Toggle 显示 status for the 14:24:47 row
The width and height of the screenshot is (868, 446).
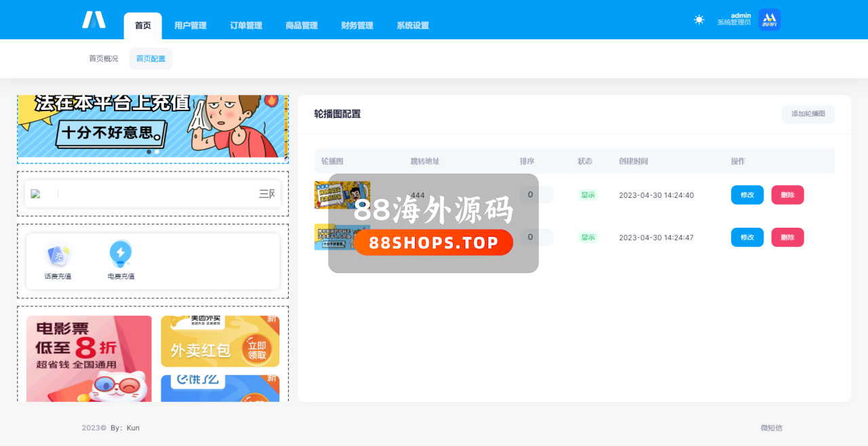587,237
